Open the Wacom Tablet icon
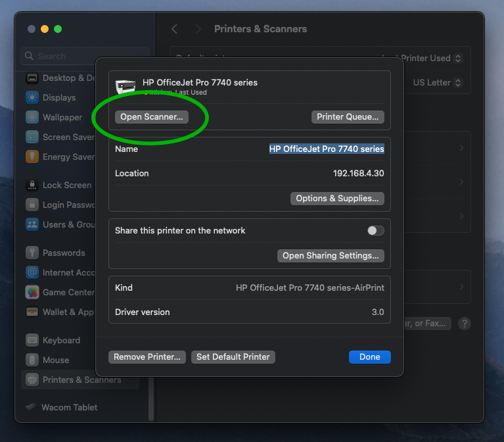Screen dimensions: 504x442 click(31, 407)
